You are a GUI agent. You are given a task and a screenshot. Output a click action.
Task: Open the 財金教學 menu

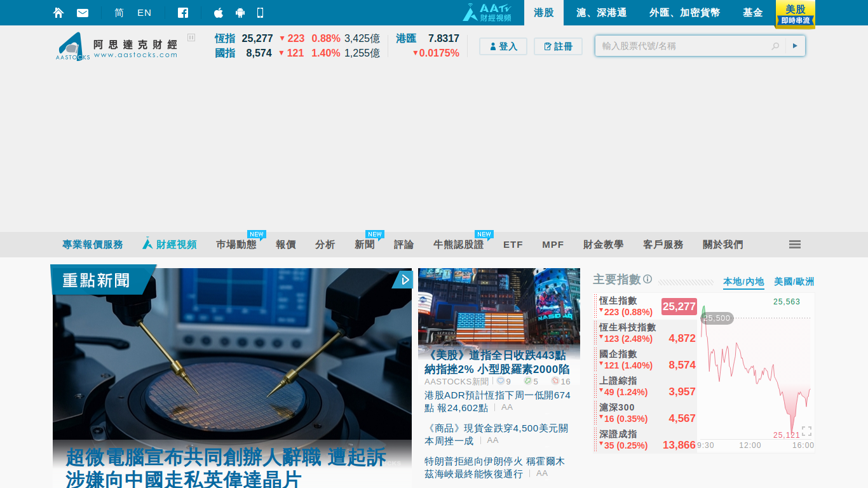pyautogui.click(x=604, y=245)
